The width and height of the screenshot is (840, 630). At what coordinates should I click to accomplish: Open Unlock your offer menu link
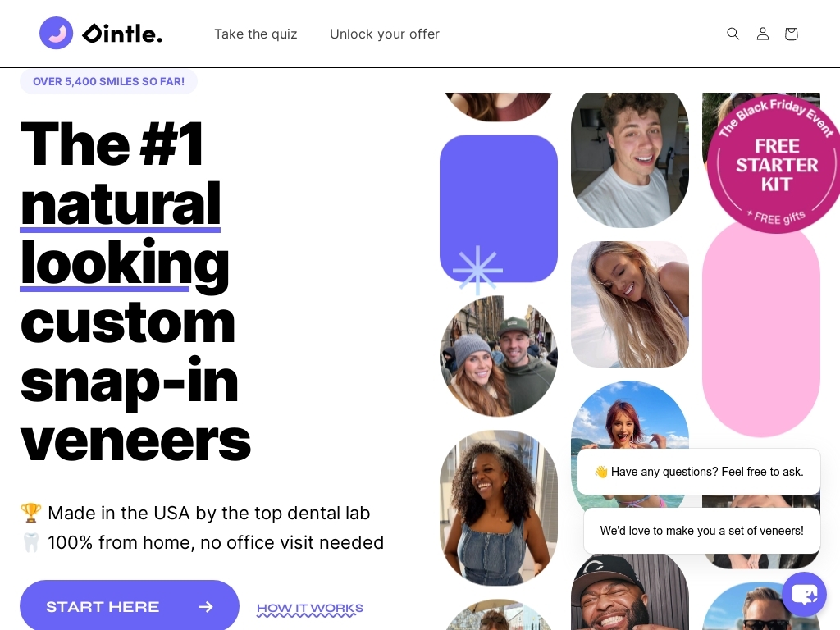point(385,34)
